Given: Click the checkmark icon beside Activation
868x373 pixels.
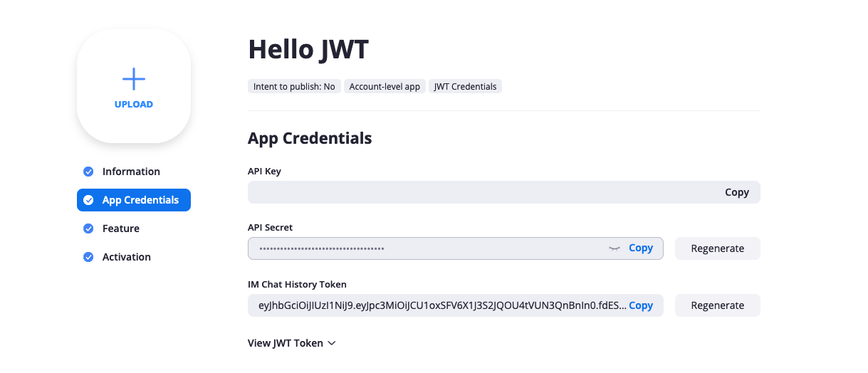Looking at the screenshot, I should (88, 257).
